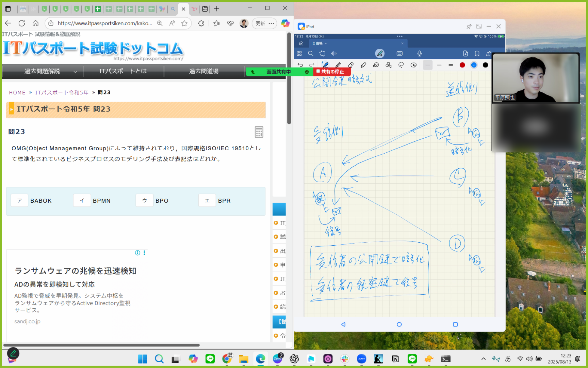The width and height of the screenshot is (588, 368).
Task: Select the thickest stroke width option
Action: (451, 65)
